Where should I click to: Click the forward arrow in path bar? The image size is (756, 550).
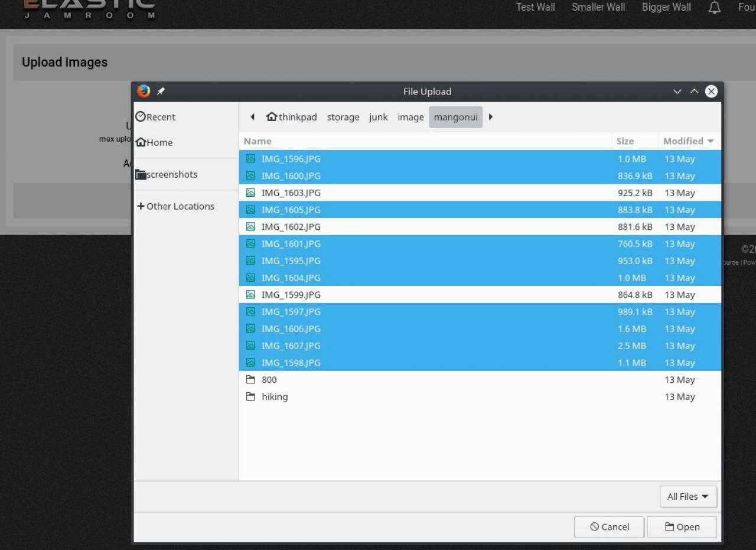click(491, 117)
